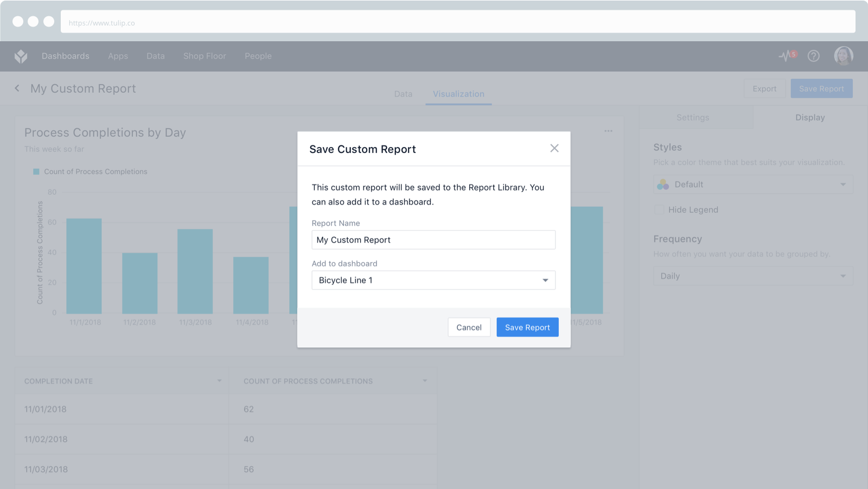The height and width of the screenshot is (489, 868).
Task: Switch to the Settings panel tab
Action: point(697,117)
